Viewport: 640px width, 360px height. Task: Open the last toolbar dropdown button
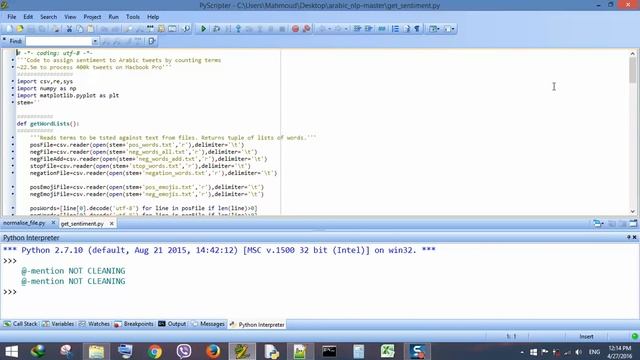(x=449, y=29)
